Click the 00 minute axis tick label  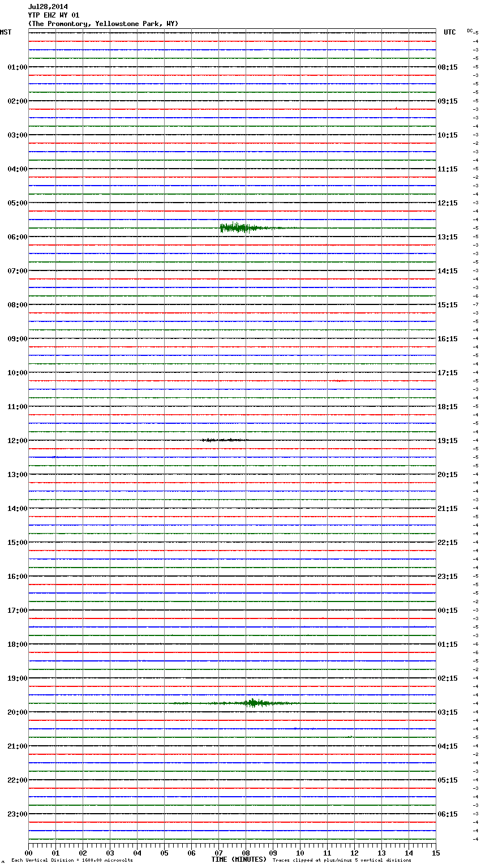(x=28, y=853)
